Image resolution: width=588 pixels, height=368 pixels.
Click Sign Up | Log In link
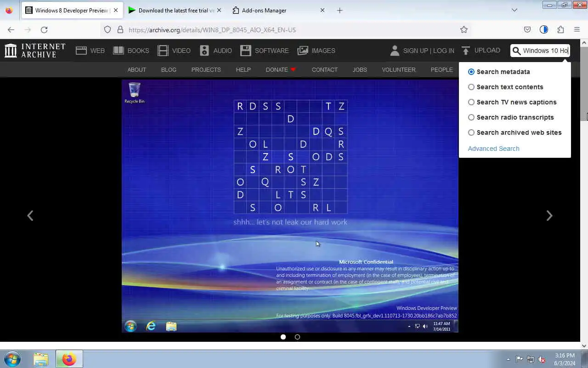click(429, 51)
